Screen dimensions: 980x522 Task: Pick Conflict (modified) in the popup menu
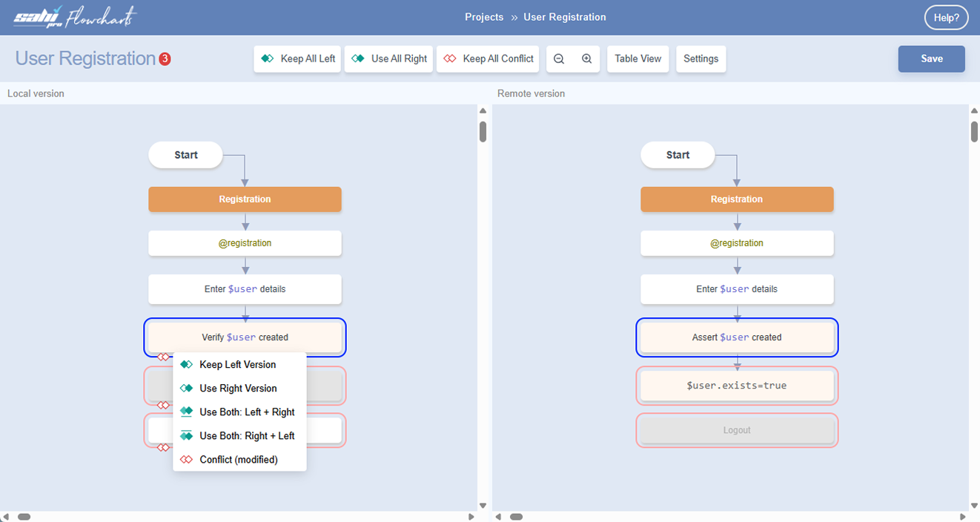click(238, 460)
